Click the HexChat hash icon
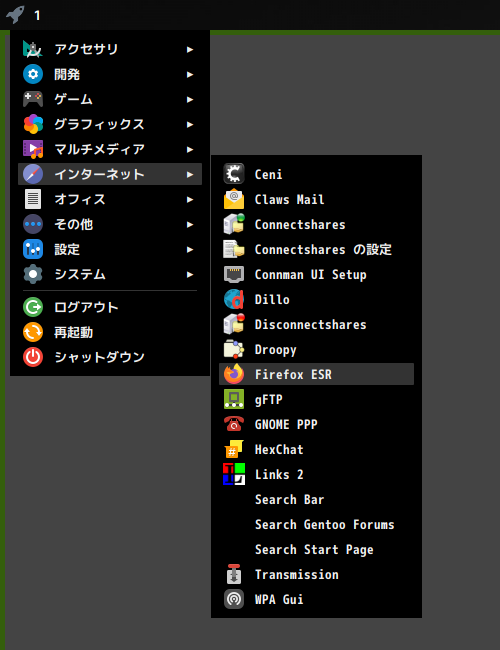 point(234,449)
